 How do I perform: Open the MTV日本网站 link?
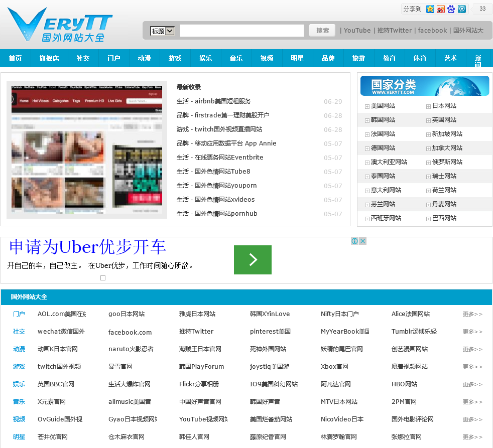[x=339, y=402]
